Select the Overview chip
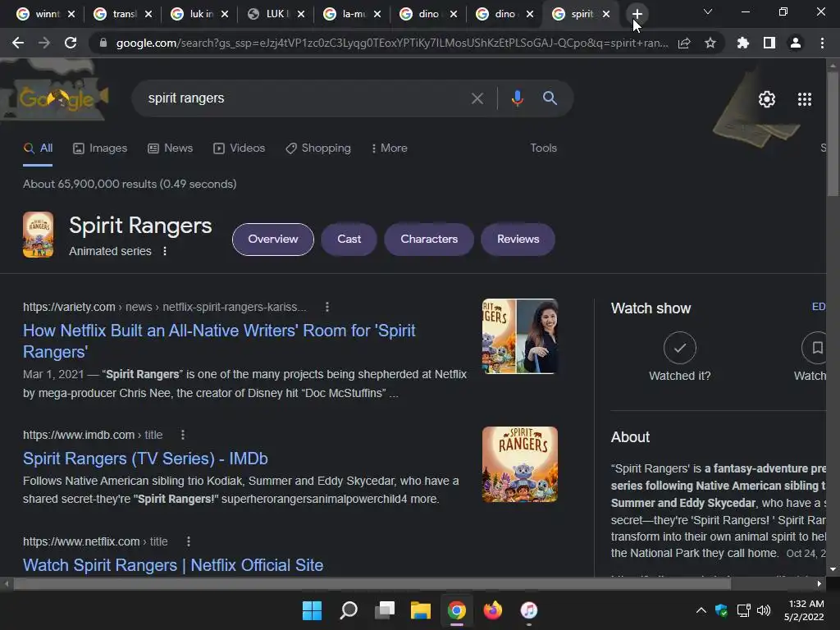 tap(272, 240)
